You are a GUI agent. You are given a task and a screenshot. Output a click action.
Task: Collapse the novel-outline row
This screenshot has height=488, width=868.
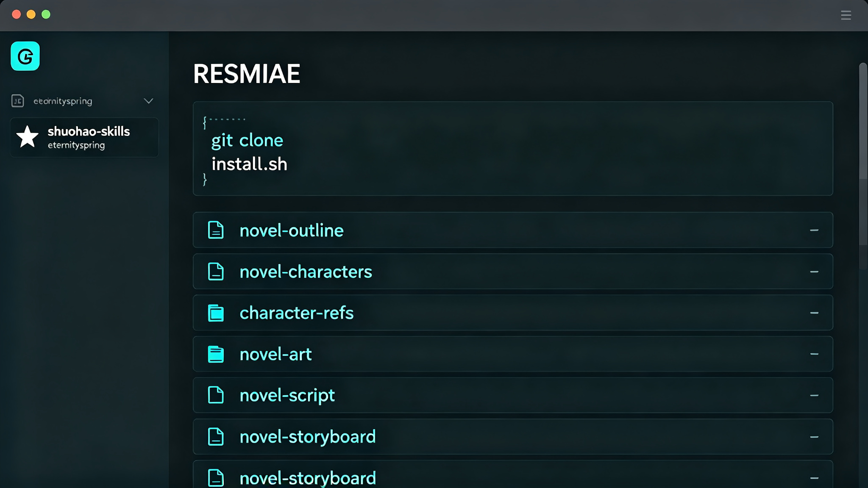coord(814,230)
